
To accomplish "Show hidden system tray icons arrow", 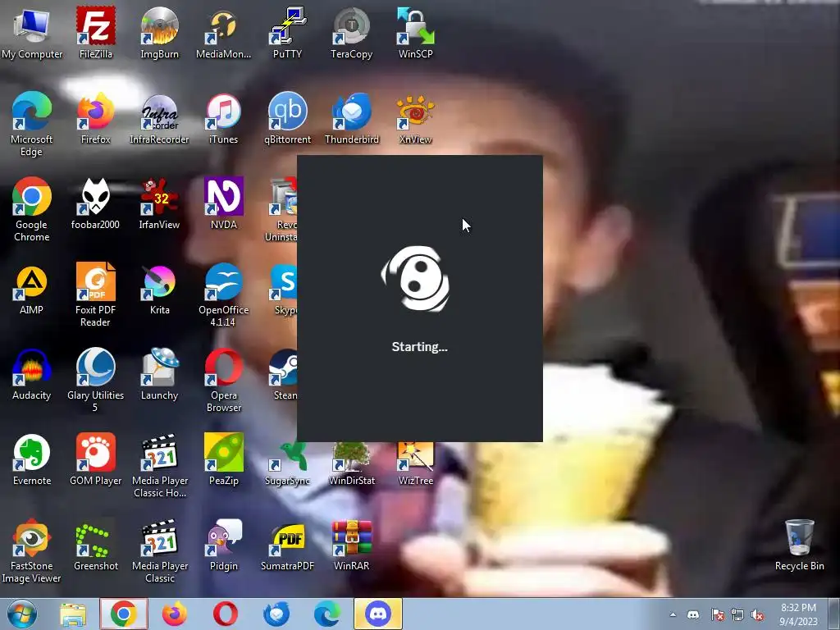I will pos(673,615).
